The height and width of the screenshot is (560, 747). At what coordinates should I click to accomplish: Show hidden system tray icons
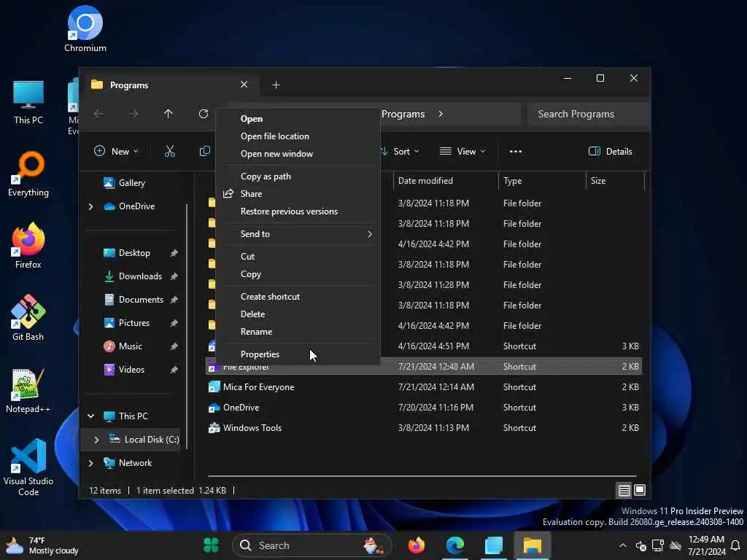(x=623, y=545)
